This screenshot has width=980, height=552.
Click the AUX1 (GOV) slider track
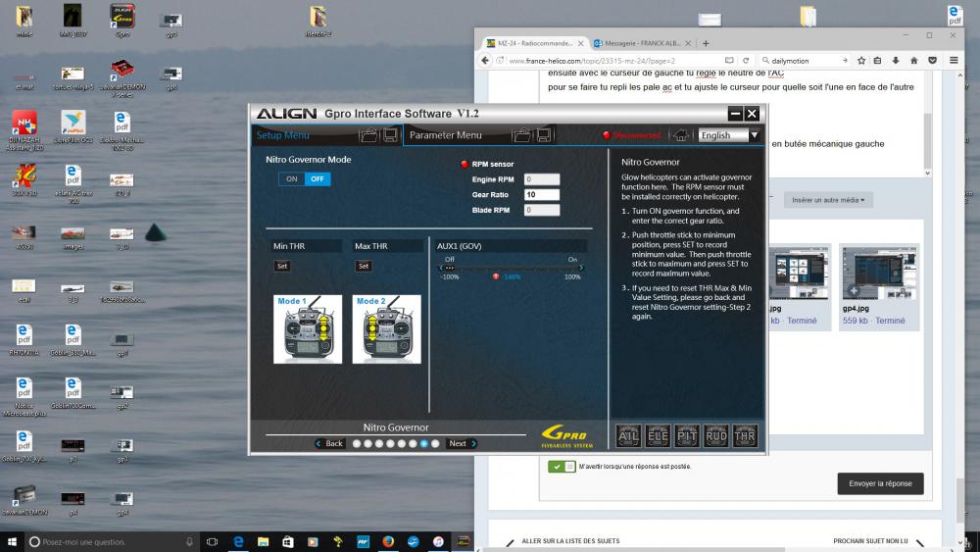pyautogui.click(x=512, y=269)
